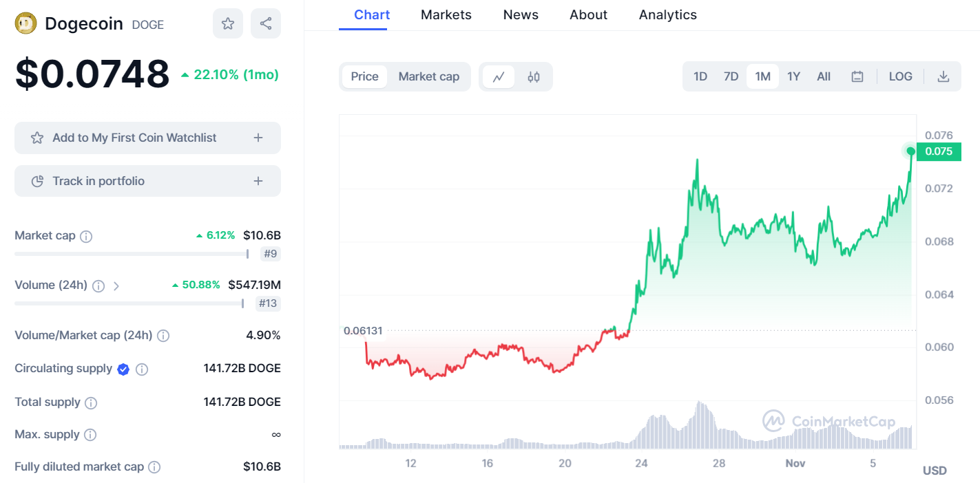
Task: Expand Volume (24h) details chevron
Action: pos(116,286)
